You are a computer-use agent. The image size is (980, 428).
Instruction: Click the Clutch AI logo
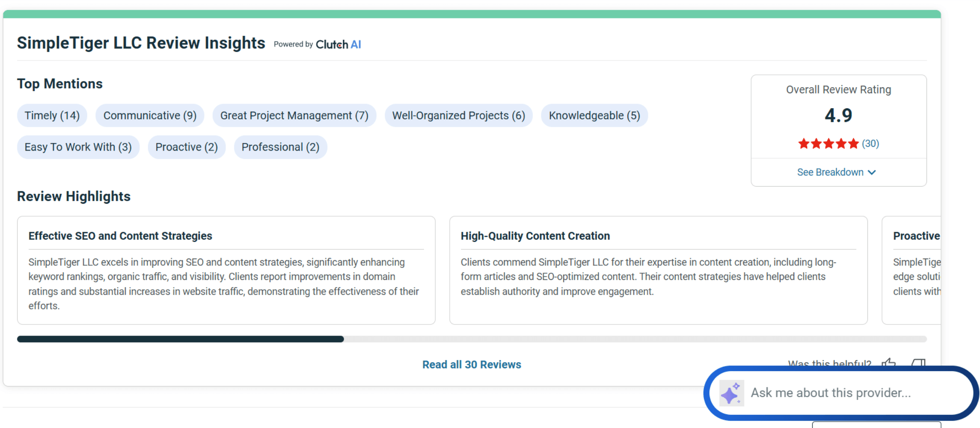338,44
